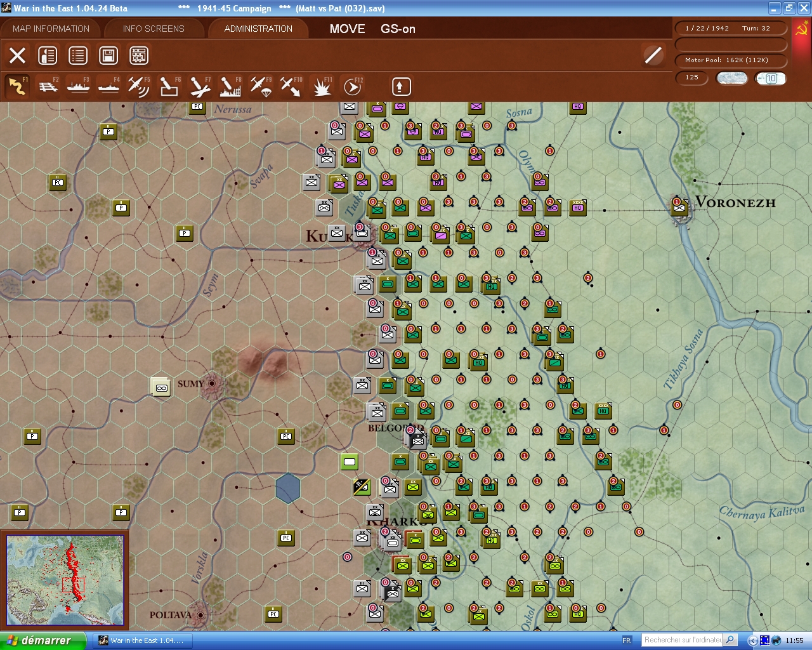Select the unit counter at Voronezh
The image size is (812, 650).
point(679,206)
